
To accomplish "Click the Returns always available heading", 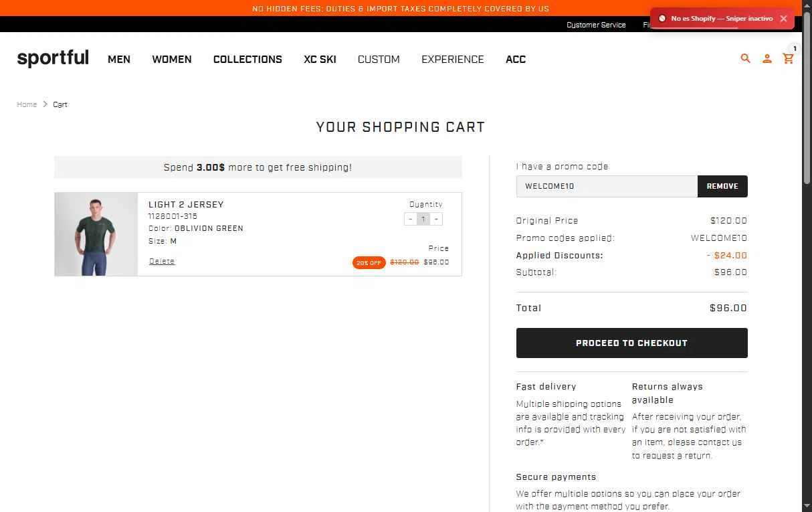I will 668,393.
